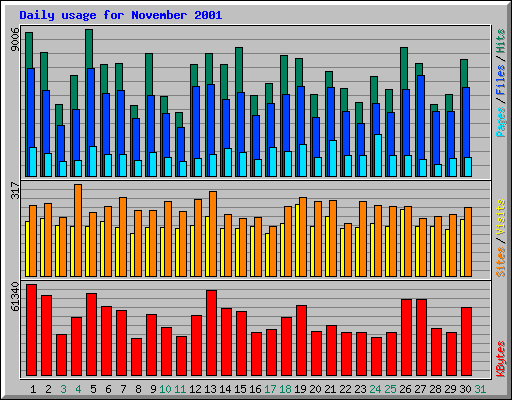Click day label '19' on the x-axis
The width and height of the screenshot is (512, 400).
pos(300,389)
